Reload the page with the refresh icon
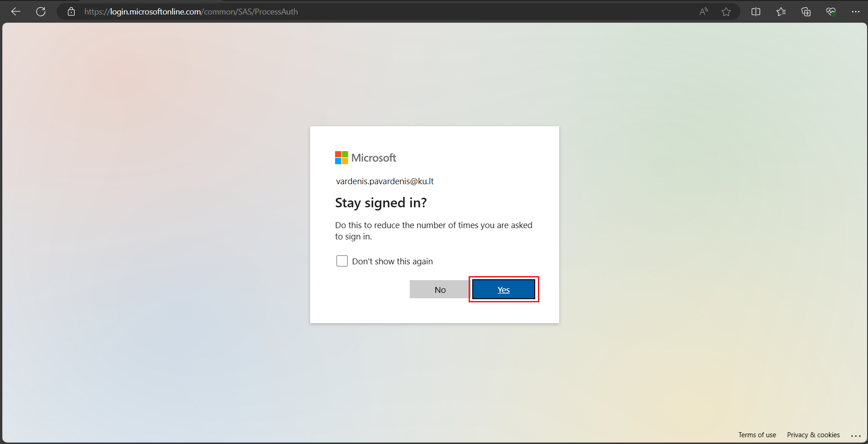868x444 pixels. [41, 12]
